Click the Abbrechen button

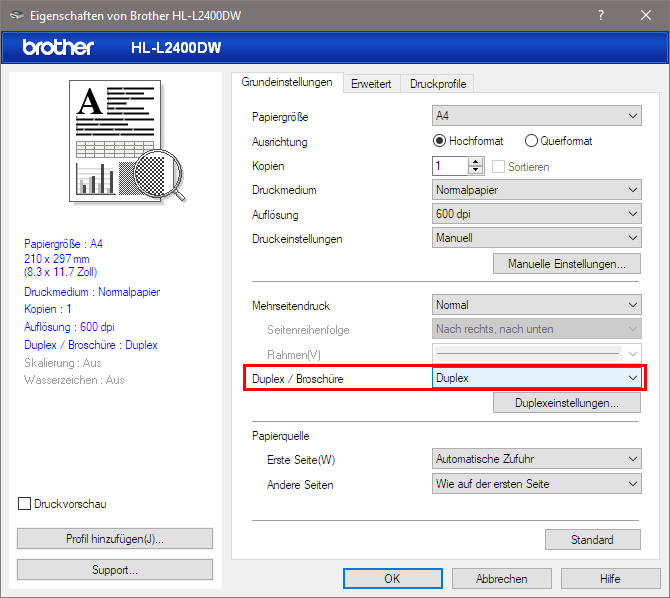pos(502,578)
